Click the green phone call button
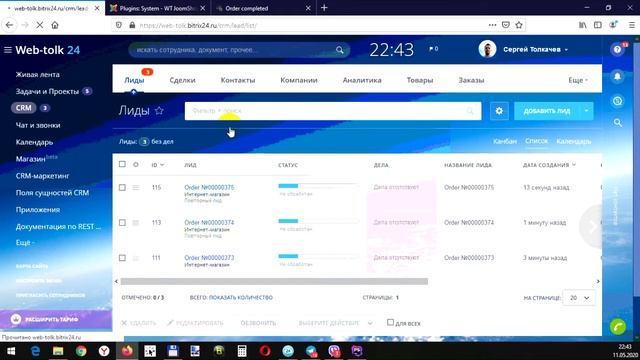Image resolution: width=640 pixels, height=360 pixels. [x=618, y=327]
